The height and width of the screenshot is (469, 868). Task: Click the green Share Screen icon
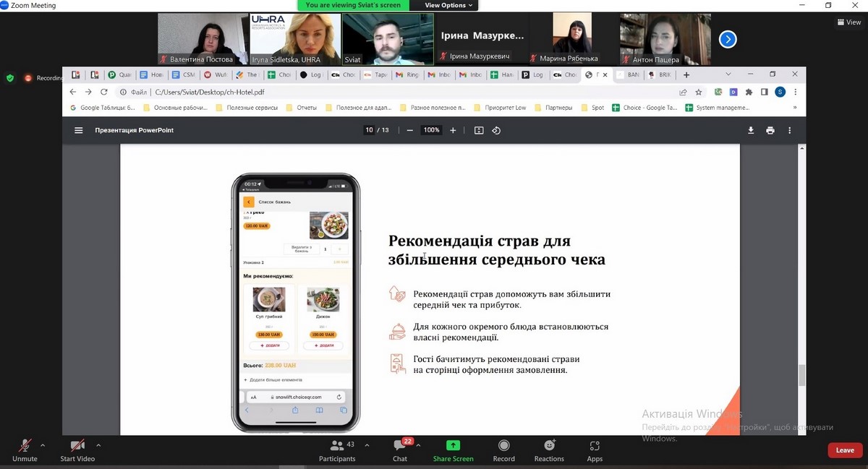coord(453,446)
